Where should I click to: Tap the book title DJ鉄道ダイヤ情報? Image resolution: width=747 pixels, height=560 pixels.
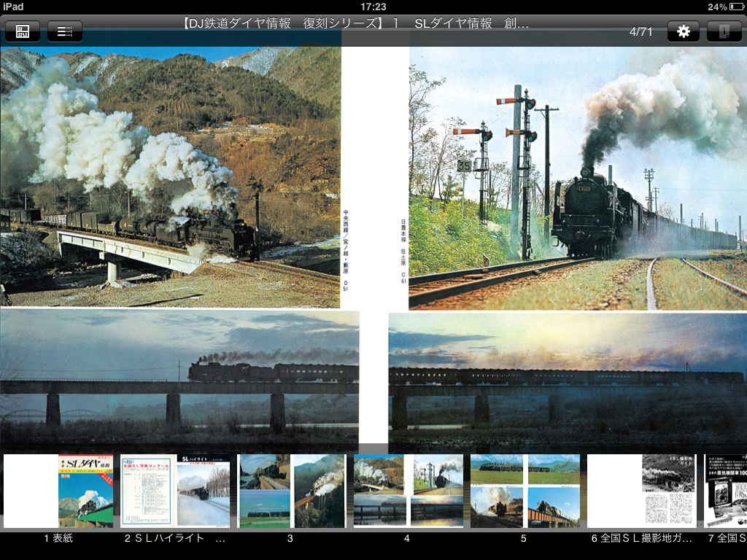tap(356, 23)
